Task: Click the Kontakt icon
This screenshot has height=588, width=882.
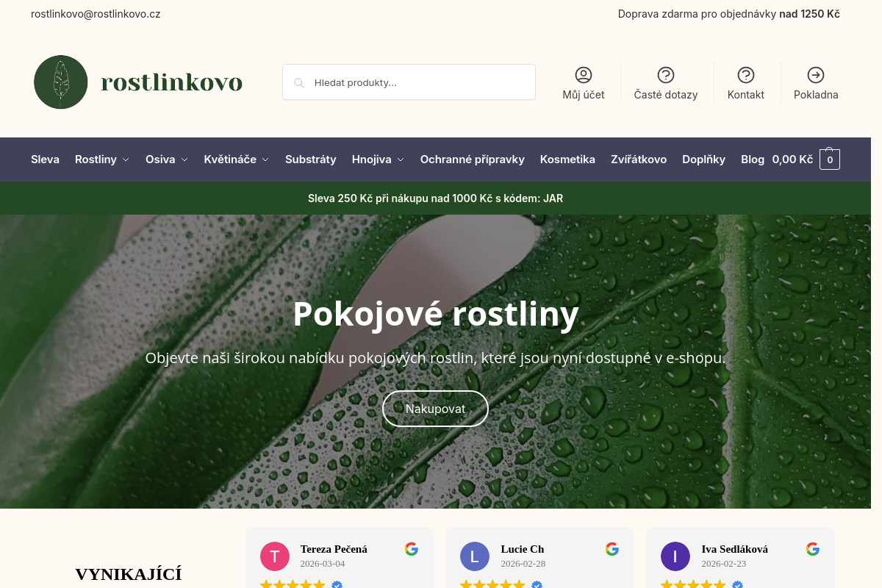Action: pyautogui.click(x=746, y=75)
